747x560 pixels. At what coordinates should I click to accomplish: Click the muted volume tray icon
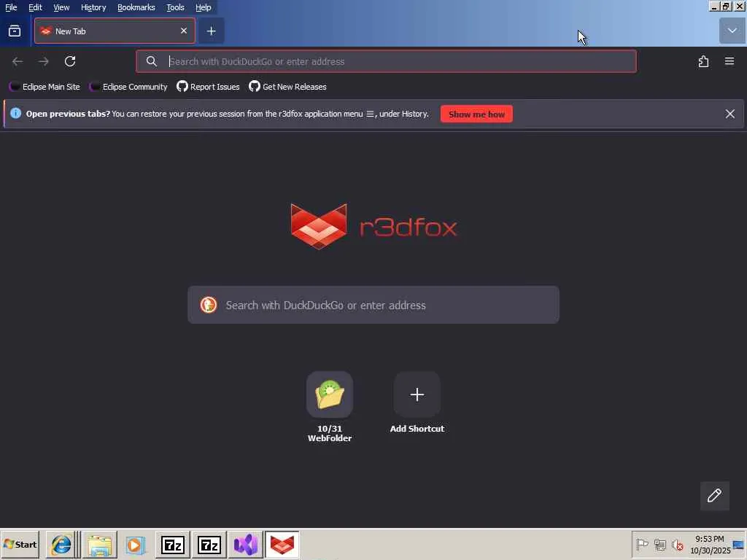pyautogui.click(x=677, y=544)
